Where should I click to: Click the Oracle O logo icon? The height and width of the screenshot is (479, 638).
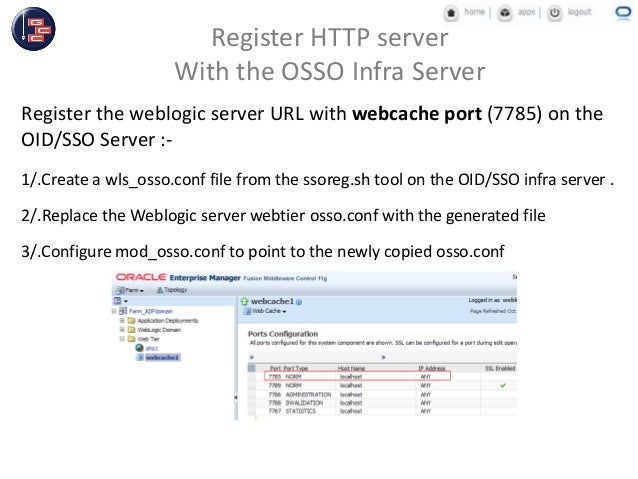tap(623, 12)
